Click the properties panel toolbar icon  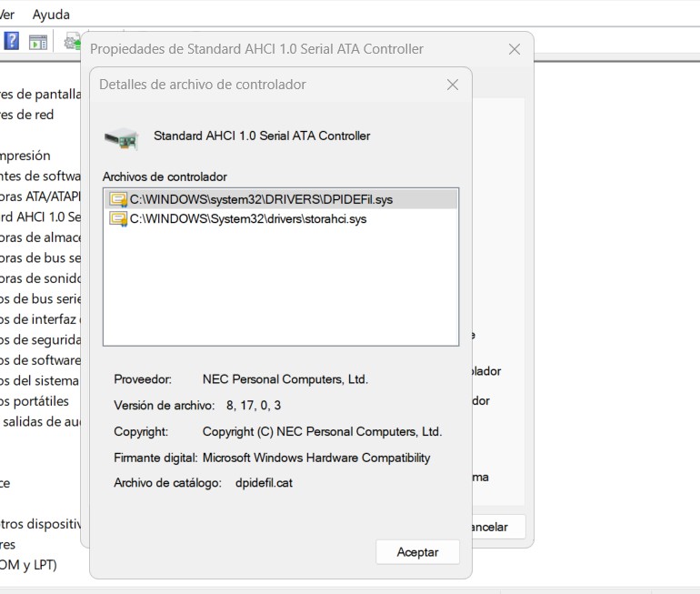[38, 42]
